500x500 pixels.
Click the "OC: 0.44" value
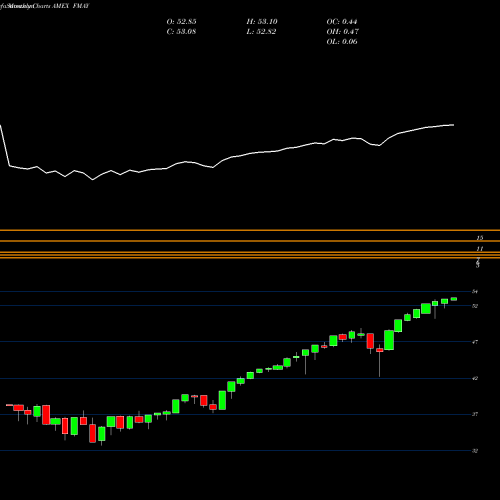click(x=342, y=22)
